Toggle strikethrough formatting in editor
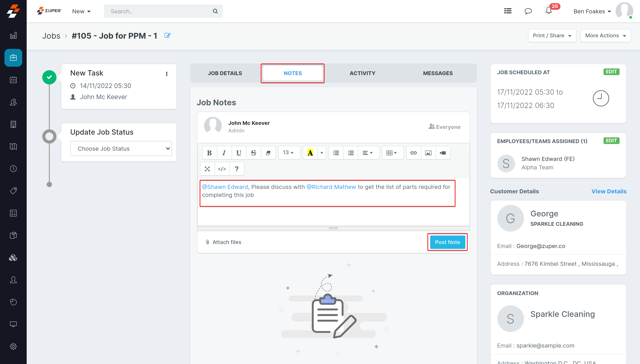 click(x=253, y=153)
